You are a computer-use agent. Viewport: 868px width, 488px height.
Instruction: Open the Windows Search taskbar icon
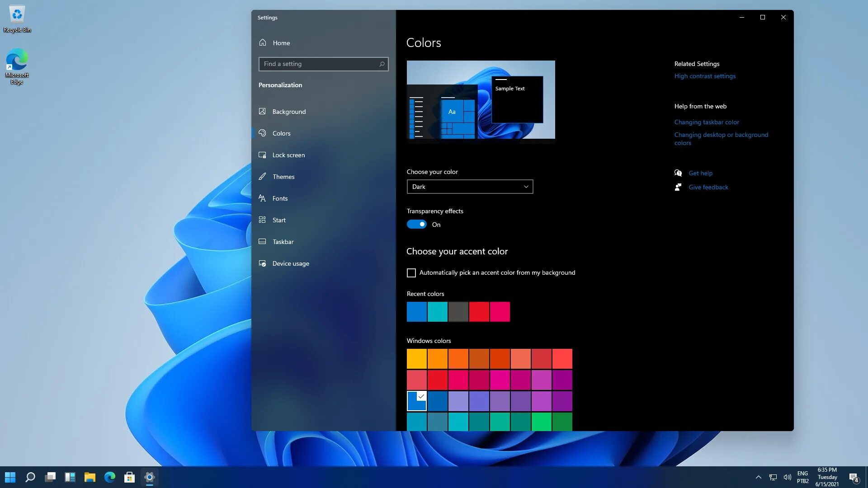coord(30,477)
